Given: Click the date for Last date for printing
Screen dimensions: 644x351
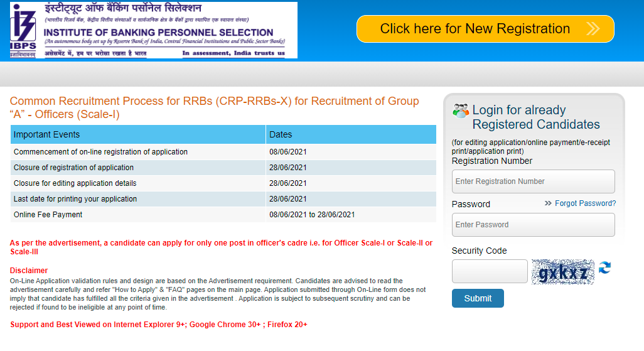Looking at the screenshot, I should (288, 198).
